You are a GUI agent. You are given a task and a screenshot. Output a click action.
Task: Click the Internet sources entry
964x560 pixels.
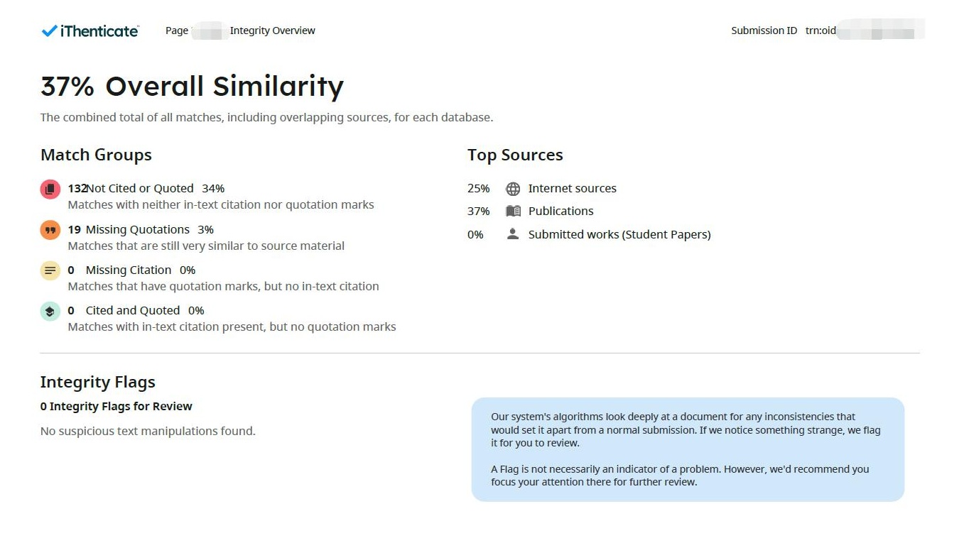point(572,188)
